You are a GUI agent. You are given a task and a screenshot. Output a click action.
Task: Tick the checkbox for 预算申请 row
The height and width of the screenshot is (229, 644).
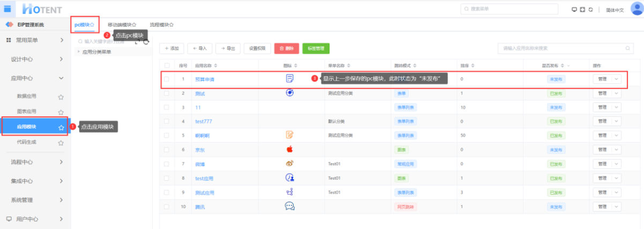point(167,79)
